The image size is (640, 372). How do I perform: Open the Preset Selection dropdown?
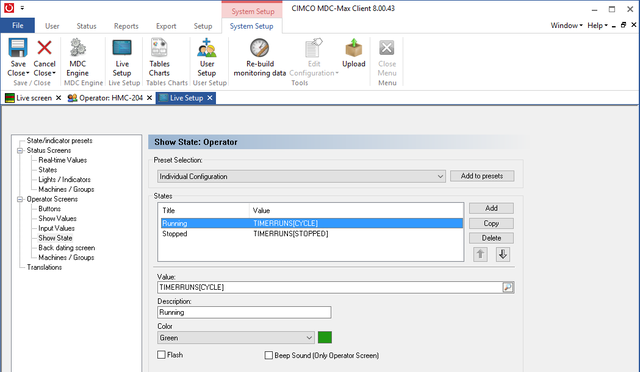coord(301,176)
